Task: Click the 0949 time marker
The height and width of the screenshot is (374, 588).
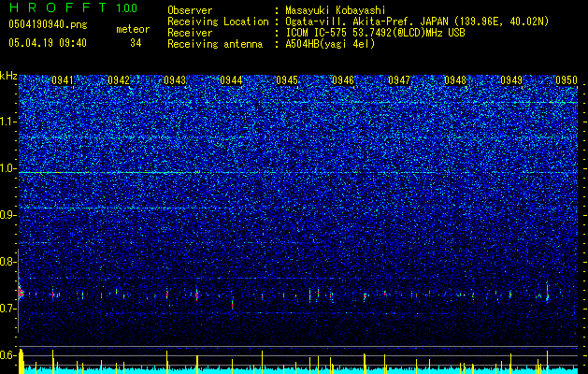Action: (511, 80)
